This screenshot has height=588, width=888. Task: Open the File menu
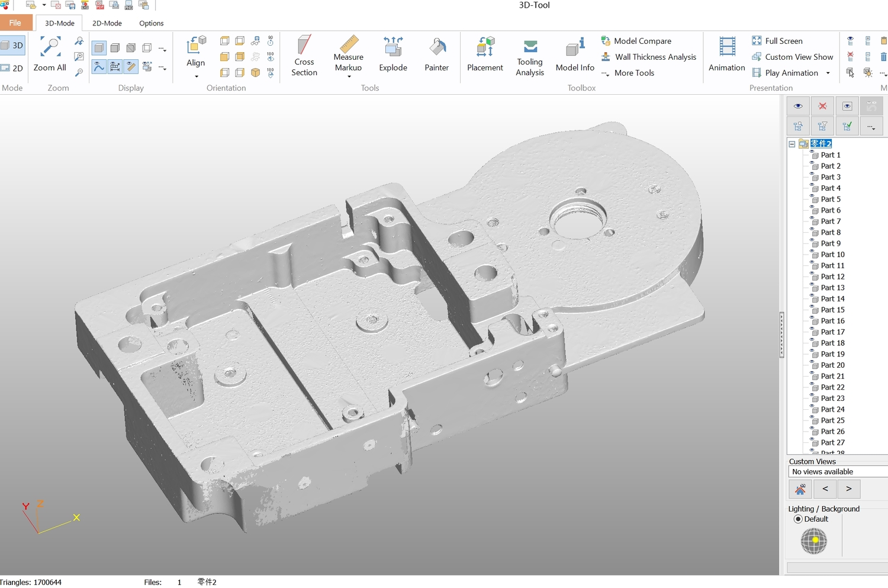pyautogui.click(x=15, y=23)
